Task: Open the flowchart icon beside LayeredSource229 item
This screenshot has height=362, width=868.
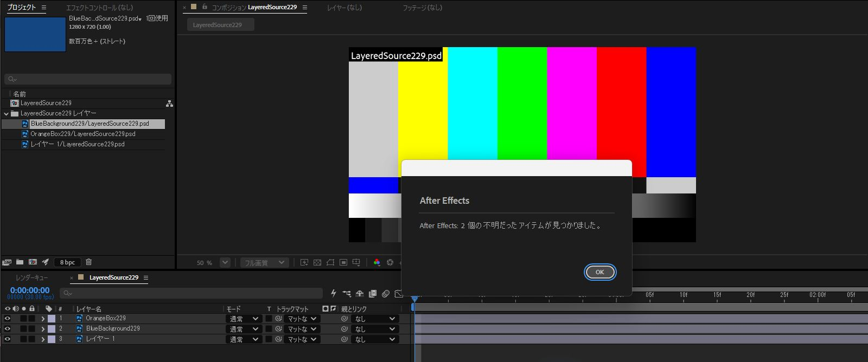Action: [x=169, y=104]
